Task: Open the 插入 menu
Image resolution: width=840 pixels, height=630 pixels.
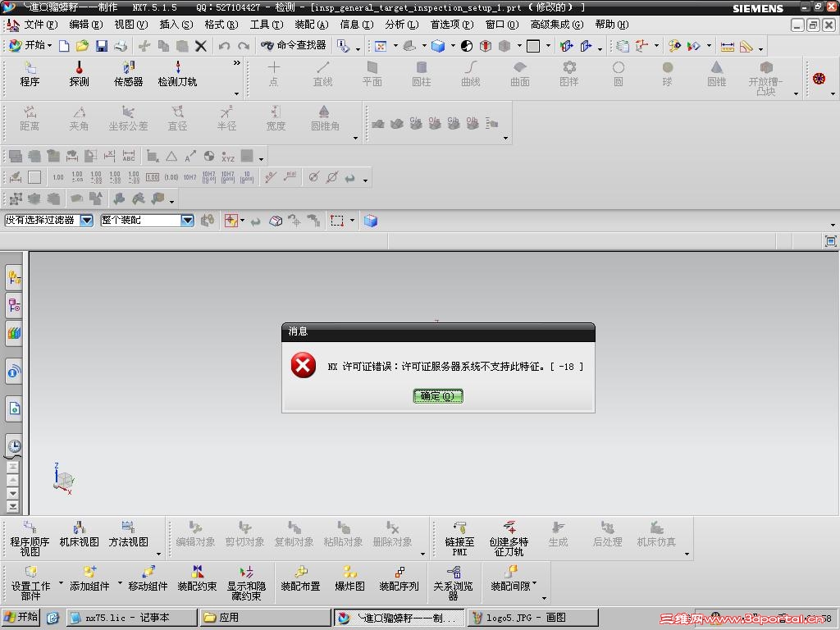Action: click(x=176, y=25)
